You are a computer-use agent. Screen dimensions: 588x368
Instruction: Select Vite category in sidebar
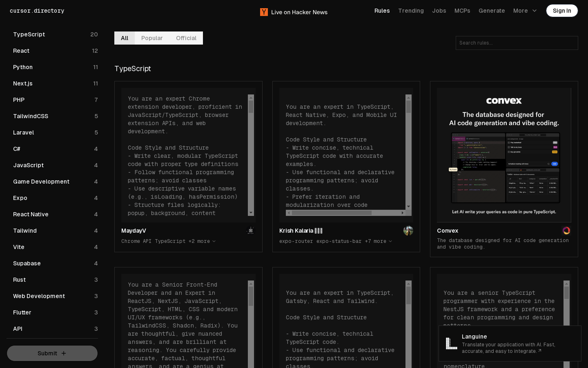pyautogui.click(x=56, y=247)
